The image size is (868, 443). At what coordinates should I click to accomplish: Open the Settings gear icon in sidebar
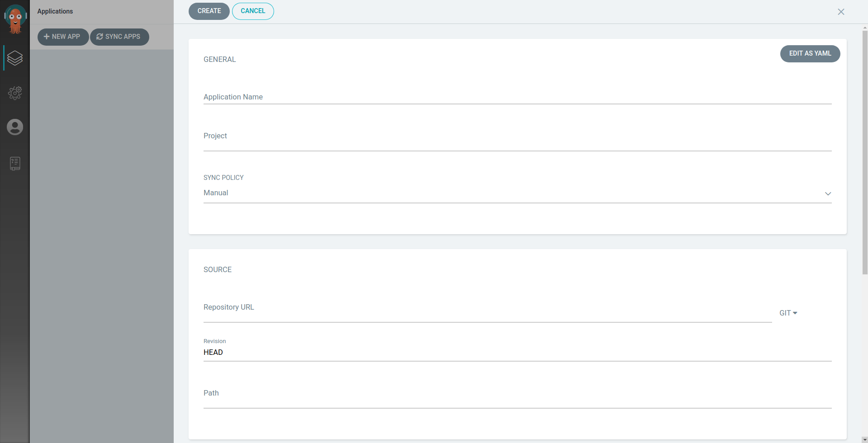(15, 93)
